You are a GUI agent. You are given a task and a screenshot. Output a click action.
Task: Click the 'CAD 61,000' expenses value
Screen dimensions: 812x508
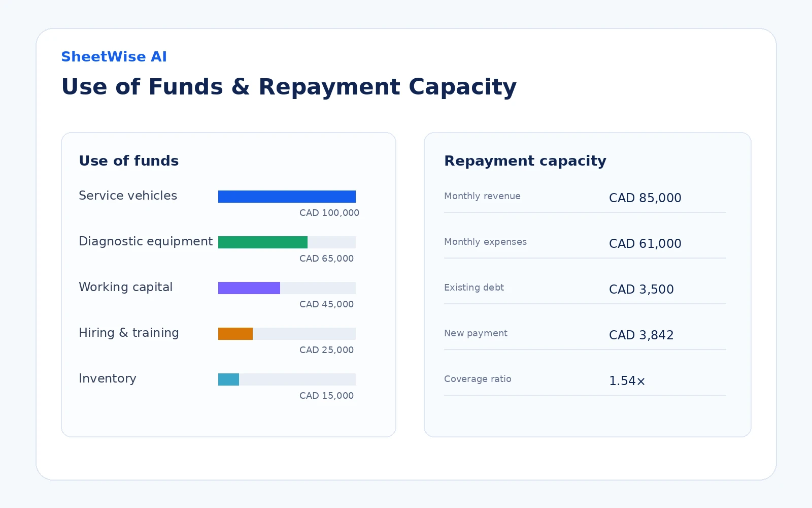point(645,244)
